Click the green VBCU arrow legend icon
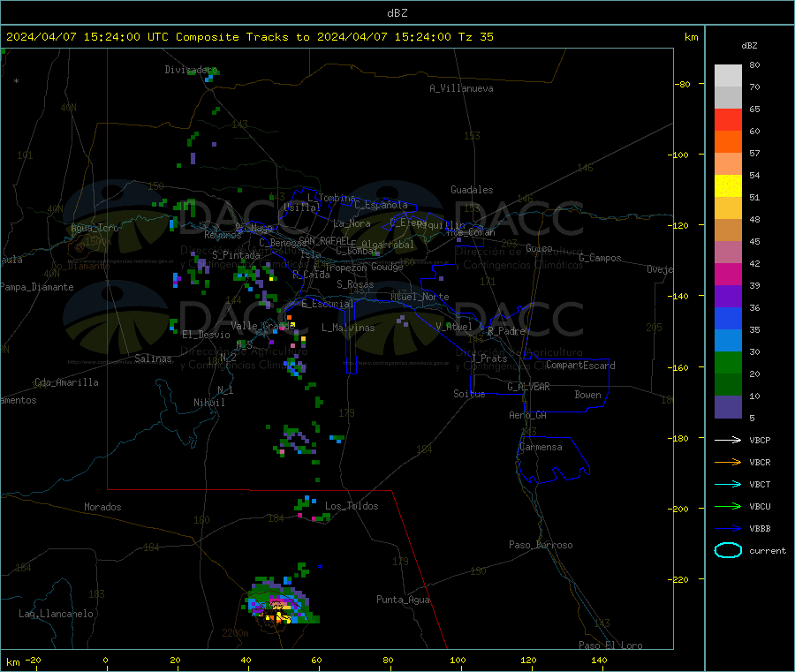 [x=728, y=506]
